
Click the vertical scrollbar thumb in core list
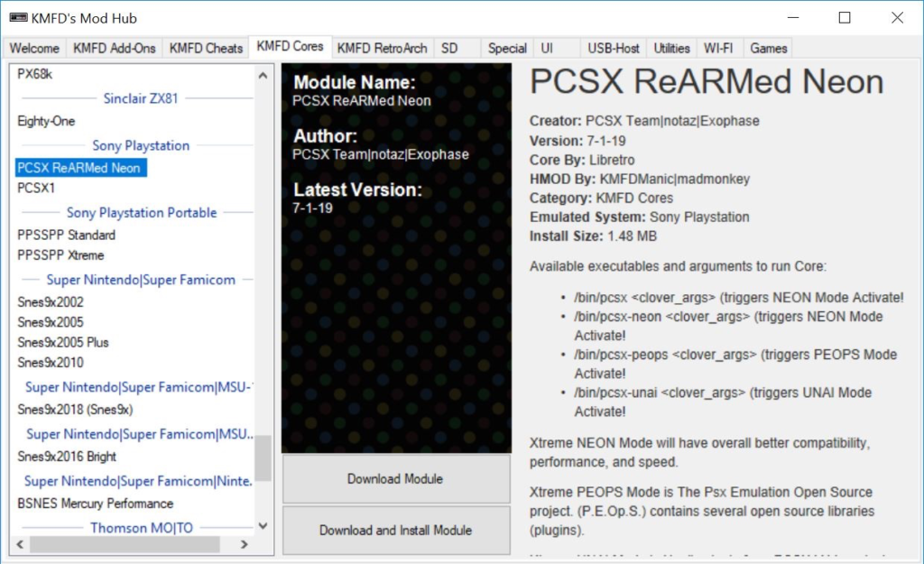263,458
